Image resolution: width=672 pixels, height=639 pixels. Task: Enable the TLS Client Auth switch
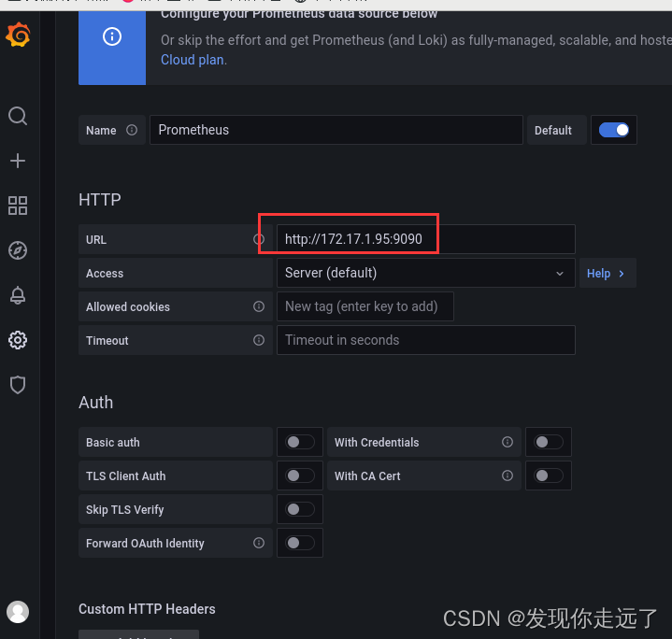[300, 476]
